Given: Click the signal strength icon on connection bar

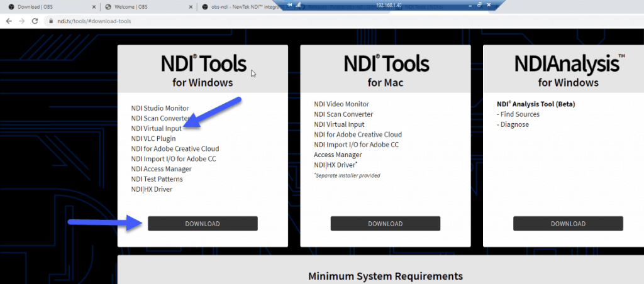Looking at the screenshot, I should click(297, 4).
